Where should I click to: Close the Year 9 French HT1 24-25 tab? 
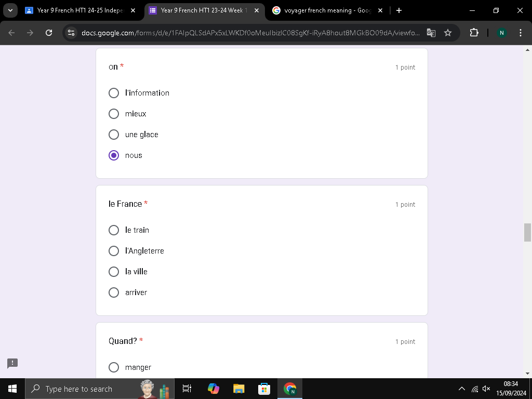[x=133, y=10]
